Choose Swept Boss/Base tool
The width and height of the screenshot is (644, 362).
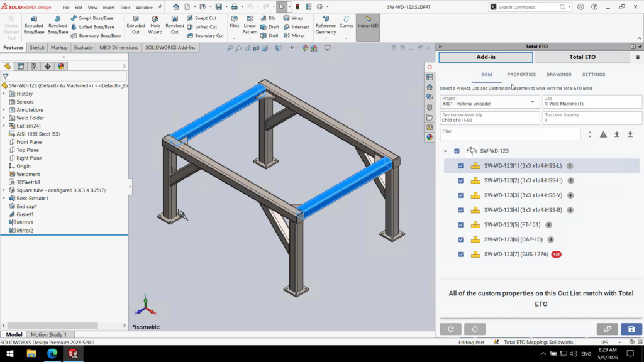point(92,18)
